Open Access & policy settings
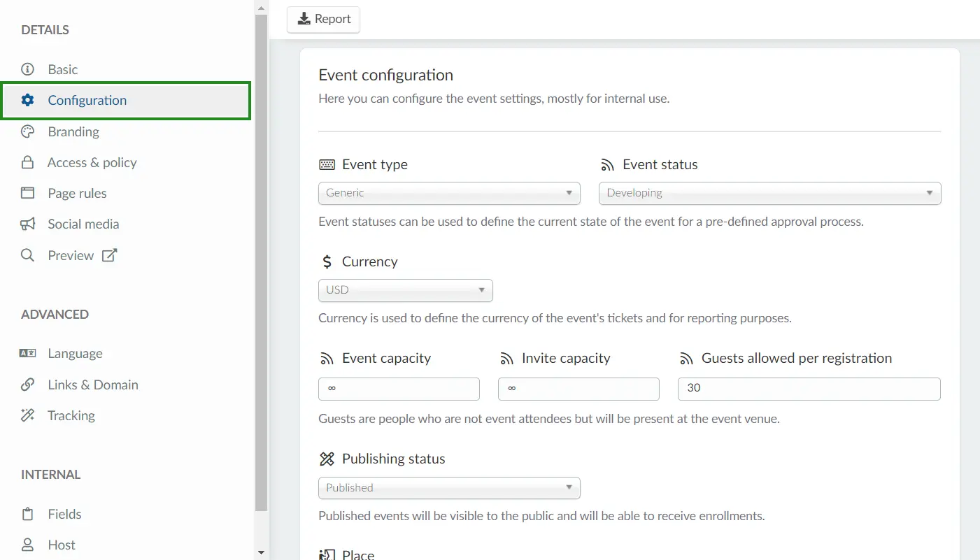 pos(92,162)
